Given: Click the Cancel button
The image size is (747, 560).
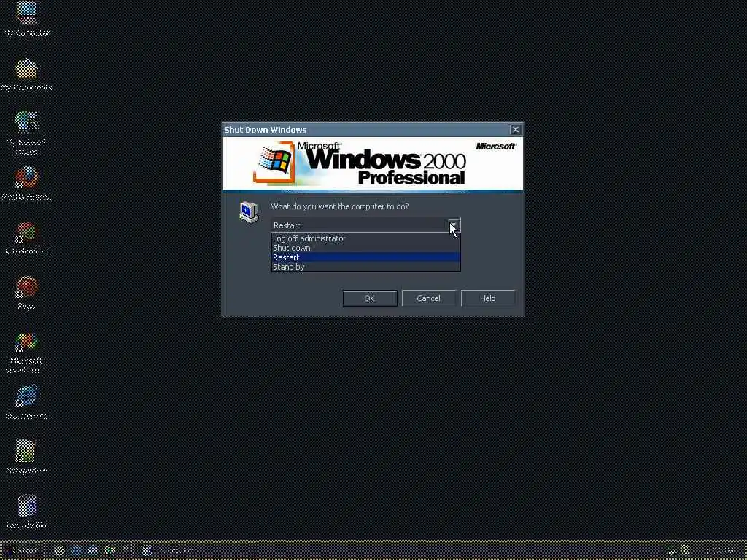Looking at the screenshot, I should [429, 298].
